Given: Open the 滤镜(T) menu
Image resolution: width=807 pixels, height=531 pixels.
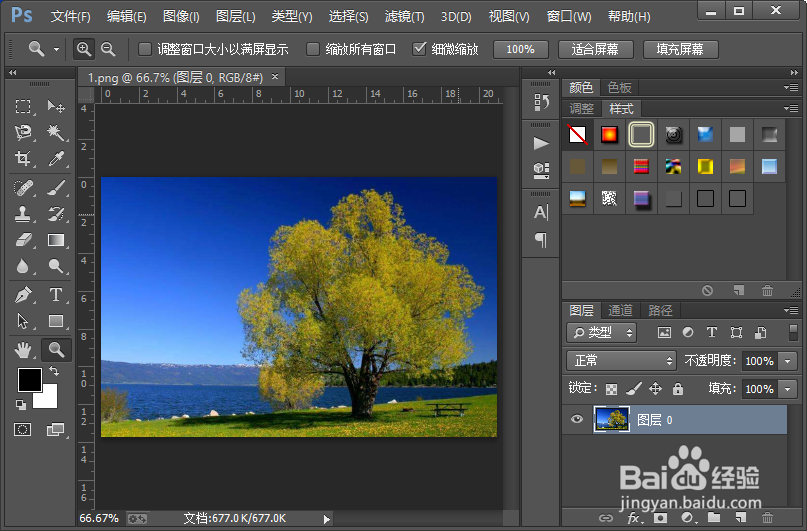Looking at the screenshot, I should (x=405, y=16).
